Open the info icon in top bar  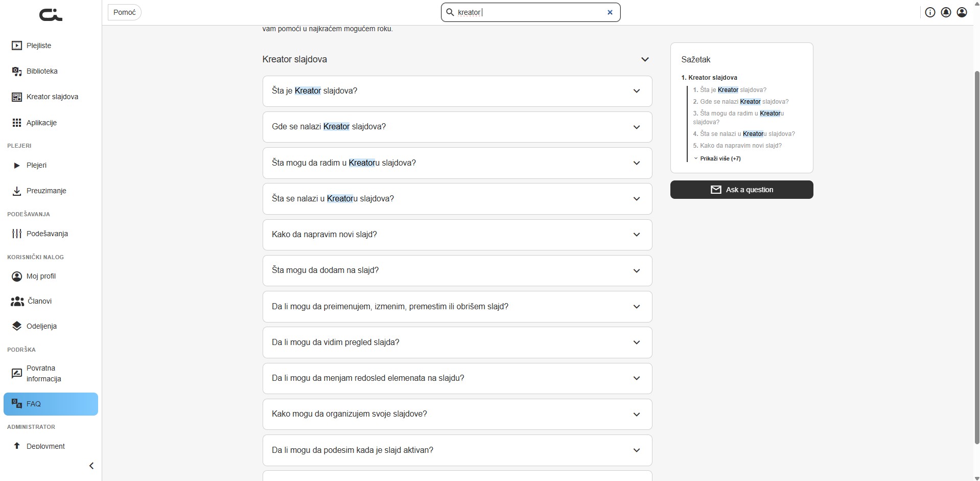pyautogui.click(x=930, y=12)
